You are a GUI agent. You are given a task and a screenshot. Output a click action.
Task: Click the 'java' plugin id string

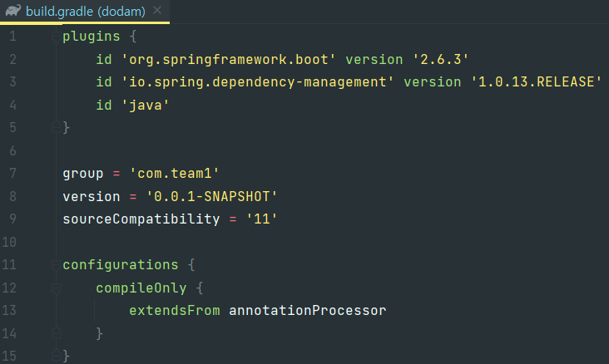[146, 106]
